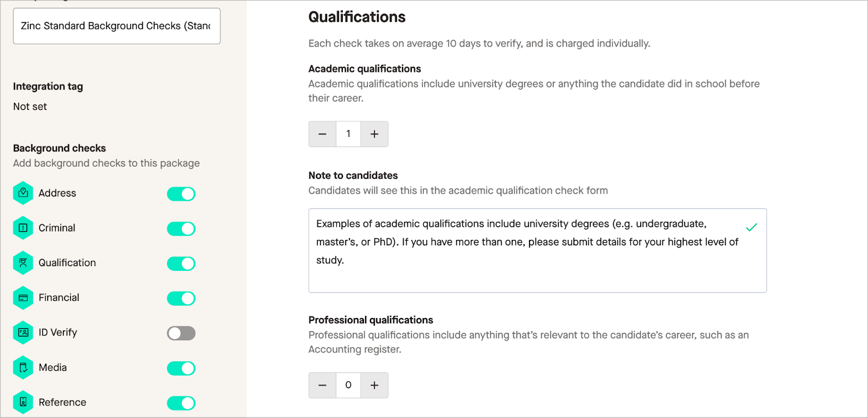Screen dimensions: 868x418
Task: Select the Financial check icon
Action: coord(23,297)
